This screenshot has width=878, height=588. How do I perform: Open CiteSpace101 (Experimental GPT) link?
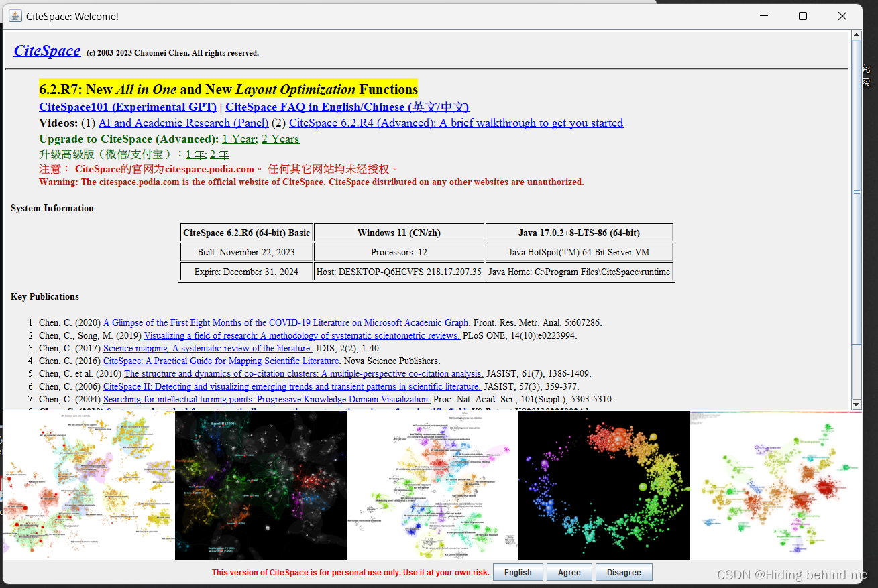pos(127,107)
